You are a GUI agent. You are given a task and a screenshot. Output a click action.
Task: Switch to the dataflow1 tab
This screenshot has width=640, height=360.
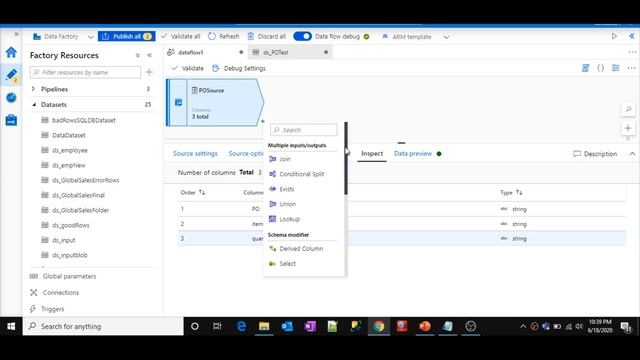(206, 52)
